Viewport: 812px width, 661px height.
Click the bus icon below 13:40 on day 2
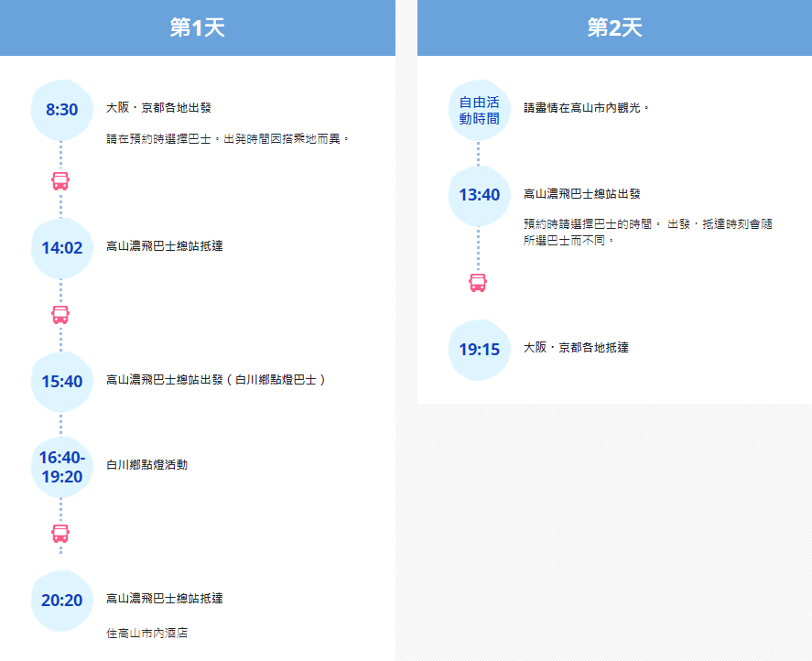click(x=478, y=283)
